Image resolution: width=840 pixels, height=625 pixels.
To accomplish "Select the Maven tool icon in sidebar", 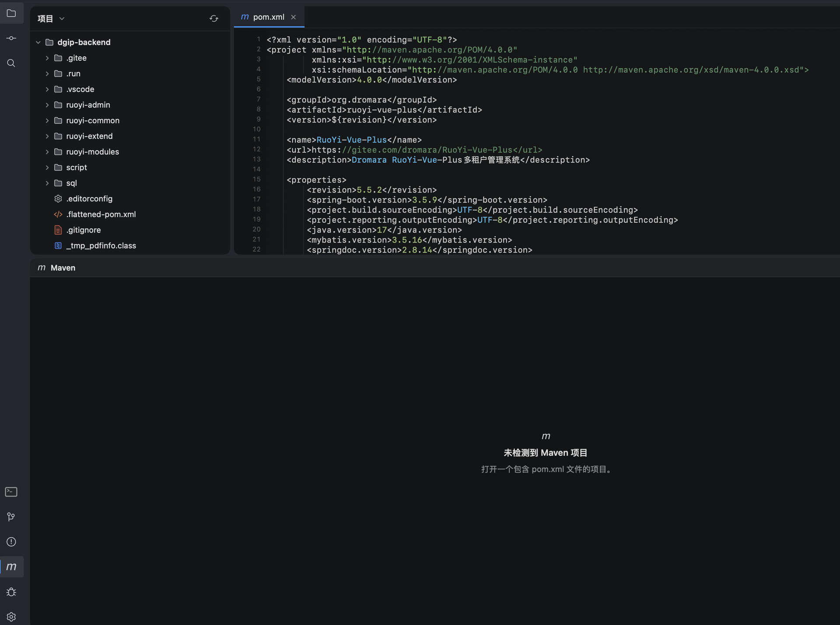I will click(x=11, y=567).
